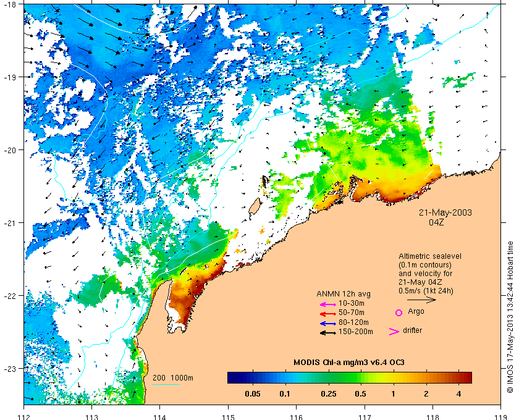Viewport: 519px width, 420px height.
Task: Click the blue 80-120m legend arrow
Action: click(328, 324)
